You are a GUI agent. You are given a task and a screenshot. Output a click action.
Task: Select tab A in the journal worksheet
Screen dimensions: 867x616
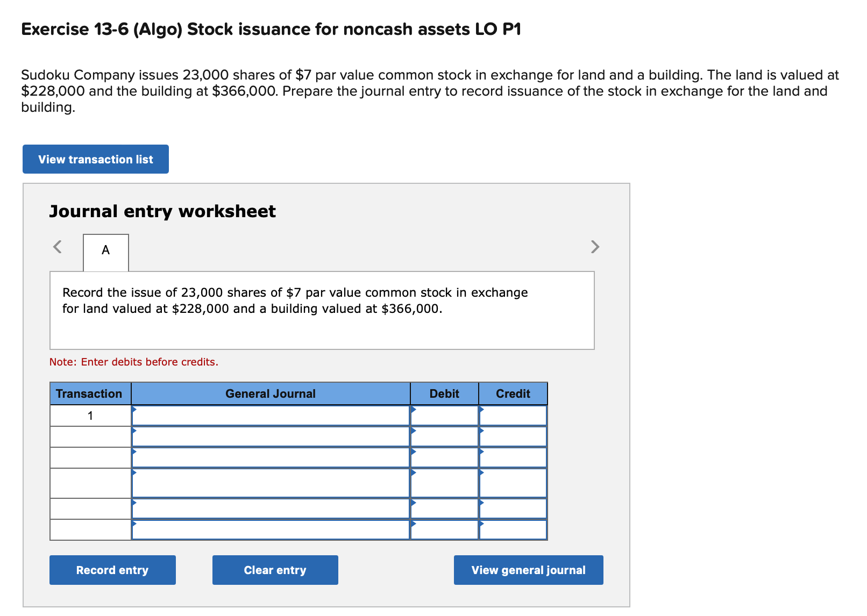[x=105, y=249]
